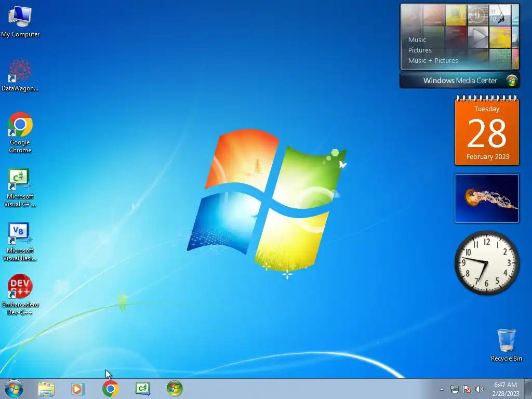Click the calendar gadget showing 28

tap(487, 131)
